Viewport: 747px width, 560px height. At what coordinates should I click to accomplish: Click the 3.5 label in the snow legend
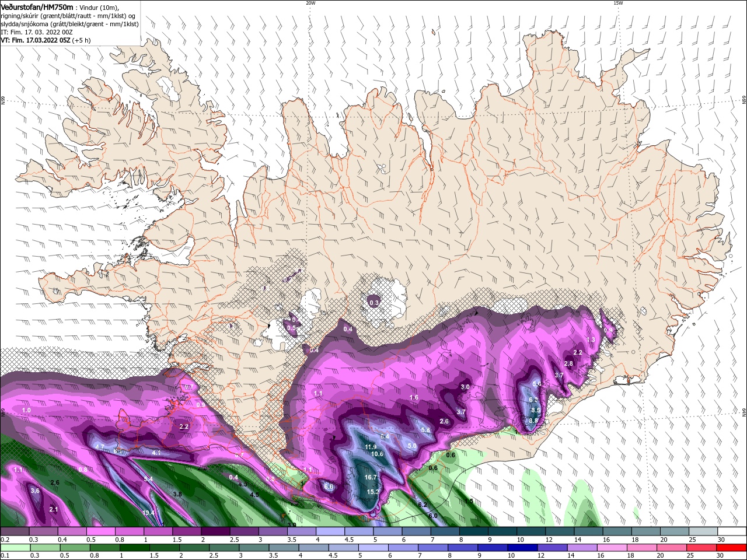pyautogui.click(x=291, y=540)
